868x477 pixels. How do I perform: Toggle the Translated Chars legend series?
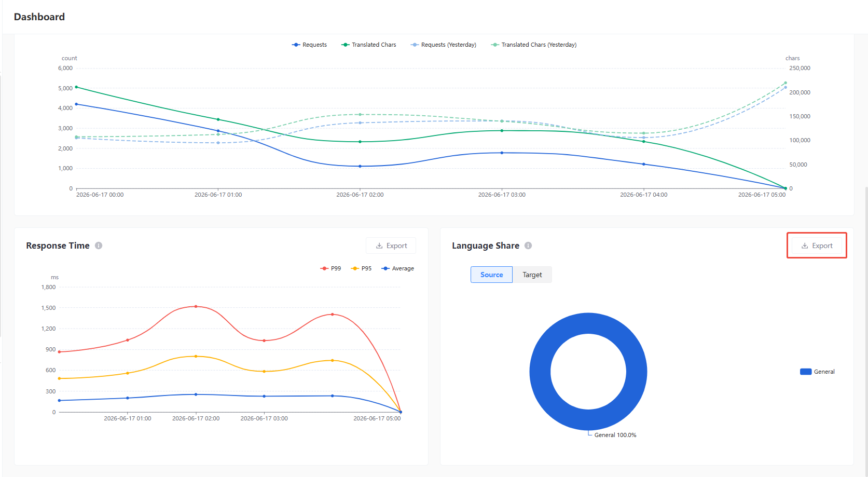[368, 45]
